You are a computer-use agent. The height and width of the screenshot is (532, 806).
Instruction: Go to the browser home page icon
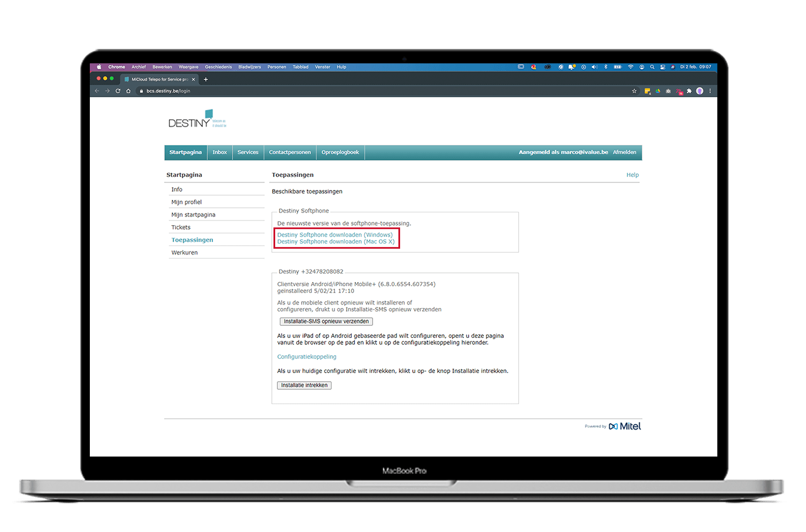coord(128,91)
